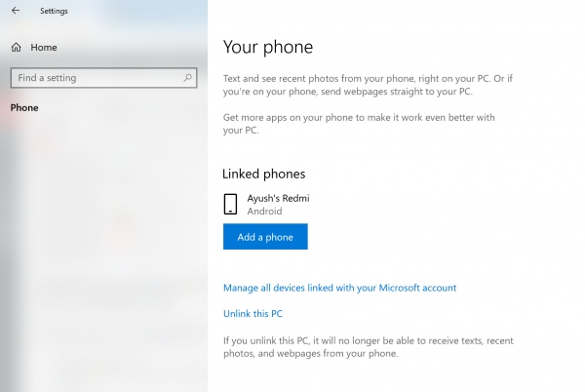Click the Your phone heading
Viewport: 585px width, 392px height.
(268, 47)
